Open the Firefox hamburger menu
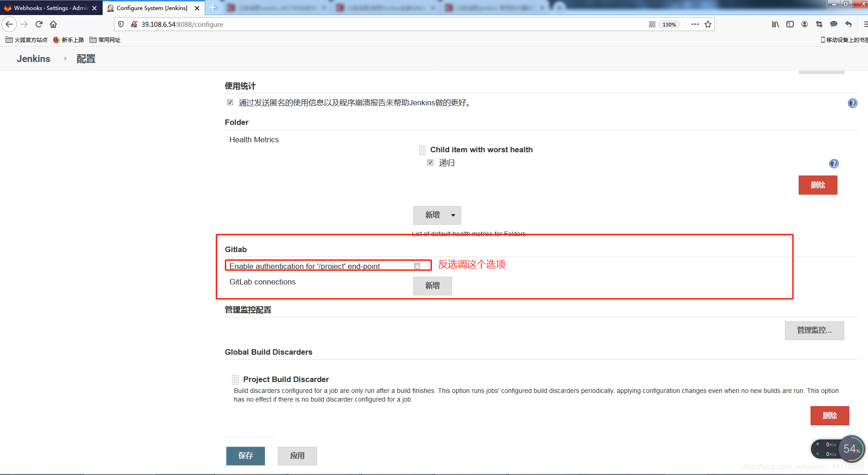This screenshot has height=475, width=868. 865,24
